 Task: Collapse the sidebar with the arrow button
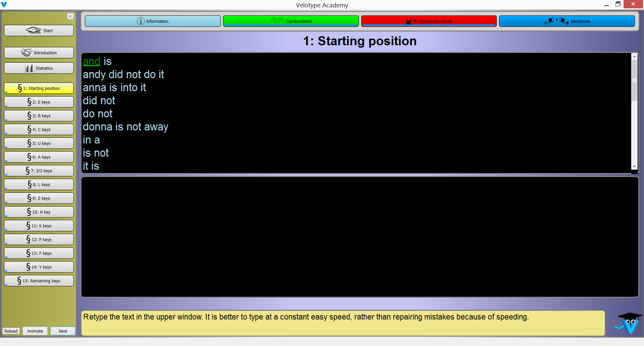pos(70,16)
